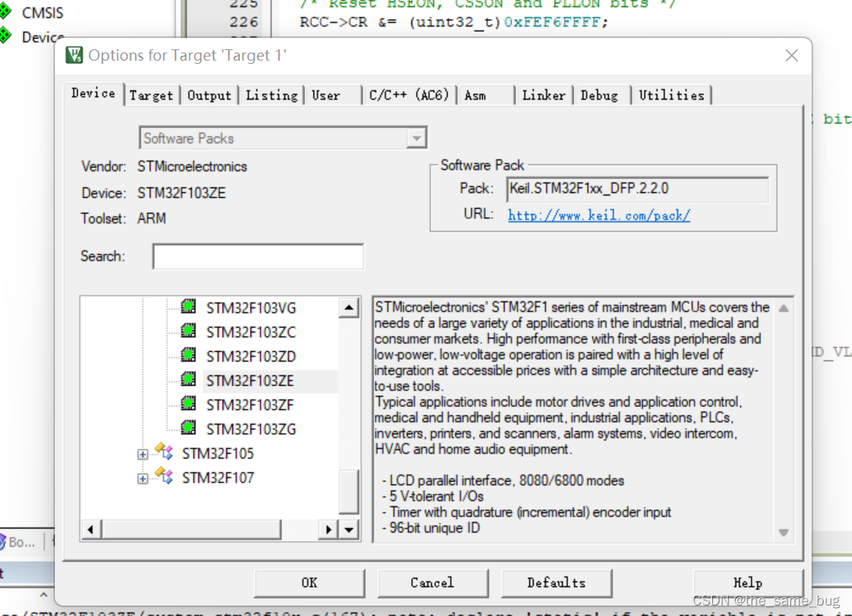
Task: Click the STM32F107 family icon
Action: click(164, 476)
